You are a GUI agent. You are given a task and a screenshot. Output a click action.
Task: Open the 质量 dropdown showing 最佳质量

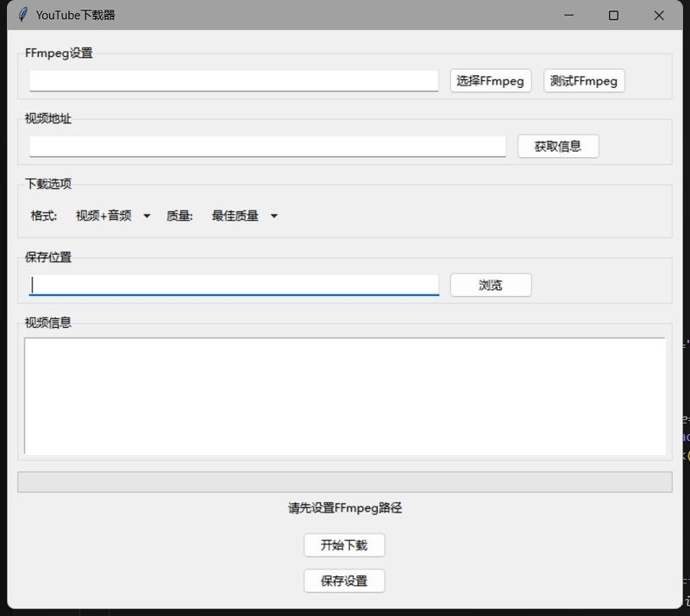pyautogui.click(x=244, y=216)
